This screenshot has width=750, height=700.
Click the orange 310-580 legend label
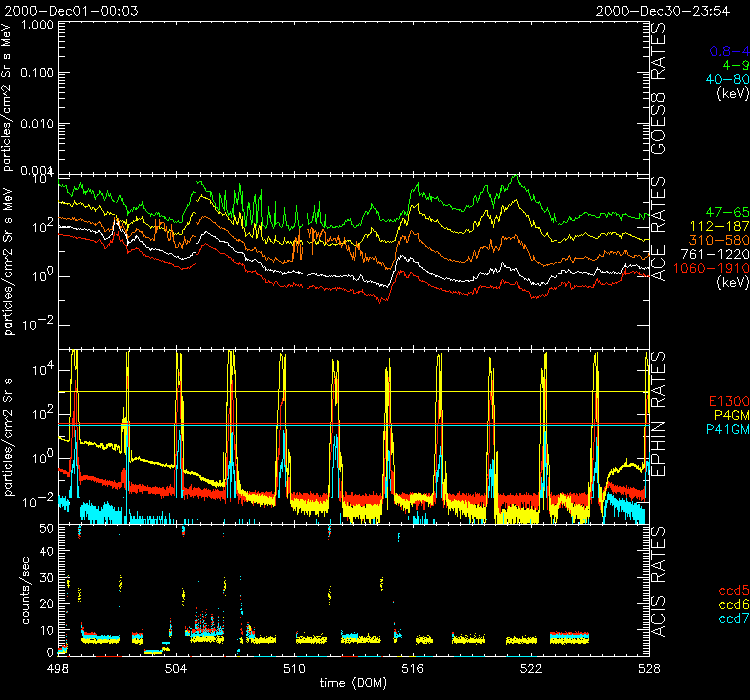point(722,241)
